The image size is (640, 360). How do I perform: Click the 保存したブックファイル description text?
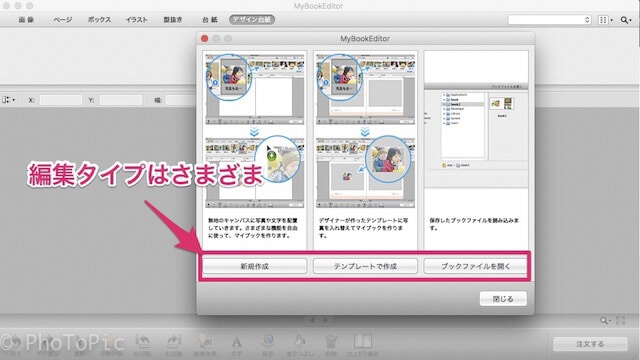tap(474, 224)
